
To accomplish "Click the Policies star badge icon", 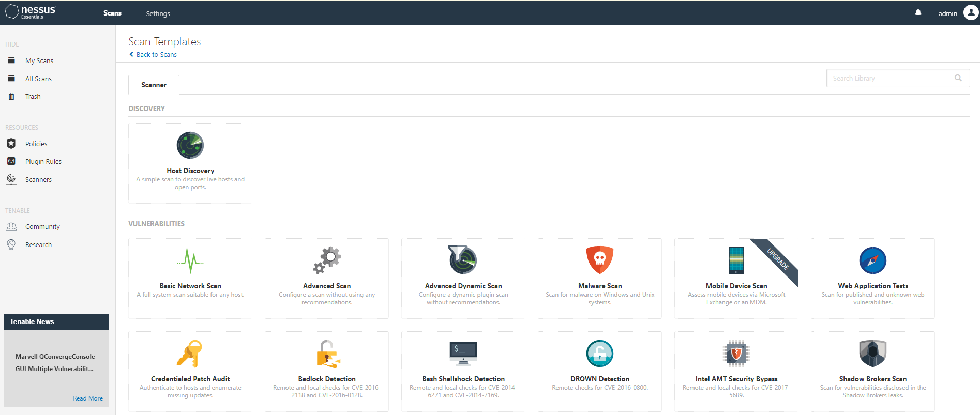I will pyautogui.click(x=11, y=144).
